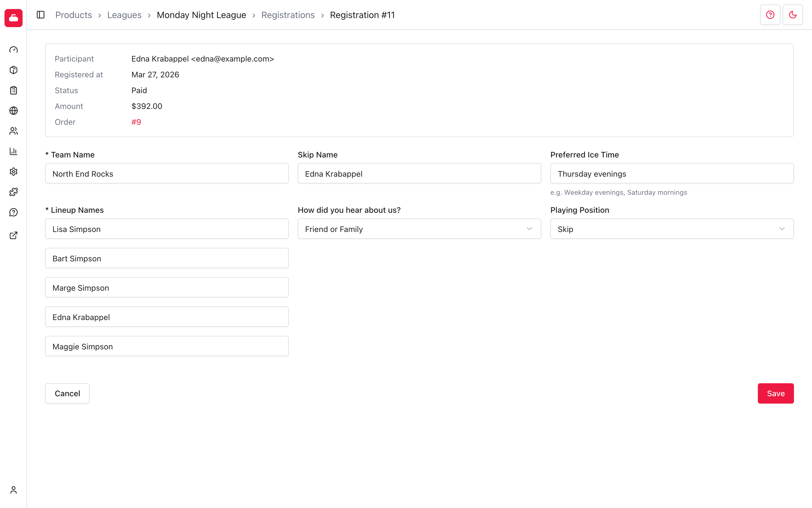Click the Paid status value

click(139, 90)
